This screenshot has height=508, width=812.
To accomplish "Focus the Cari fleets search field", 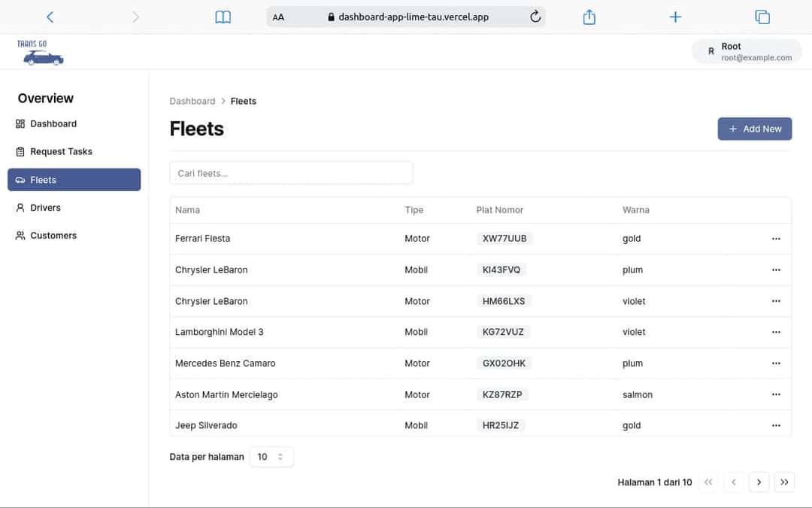I will (291, 173).
